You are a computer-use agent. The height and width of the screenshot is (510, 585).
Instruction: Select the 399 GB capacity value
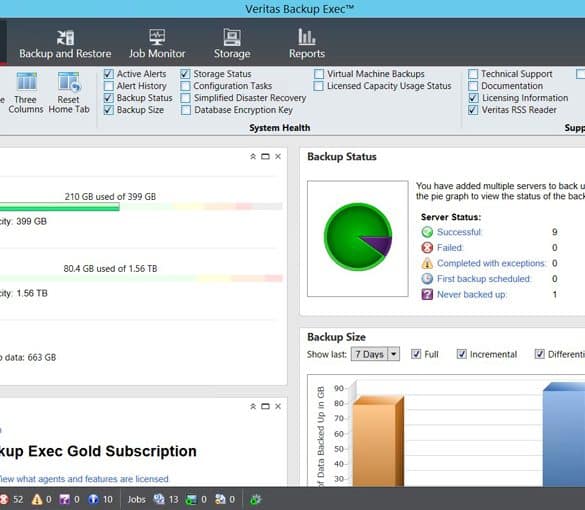[32, 222]
